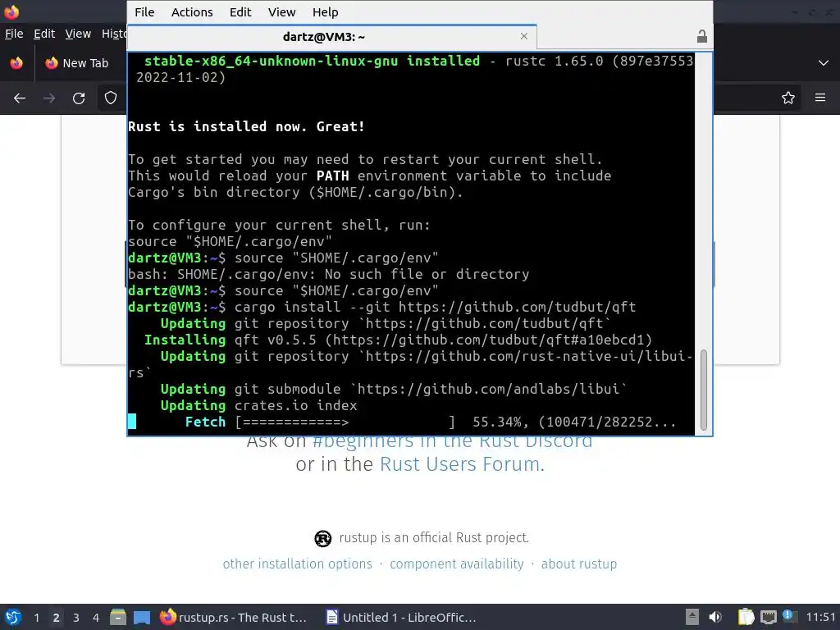The height and width of the screenshot is (630, 840).
Task: Click 'rustup is an official Rust project.' text
Action: [434, 538]
